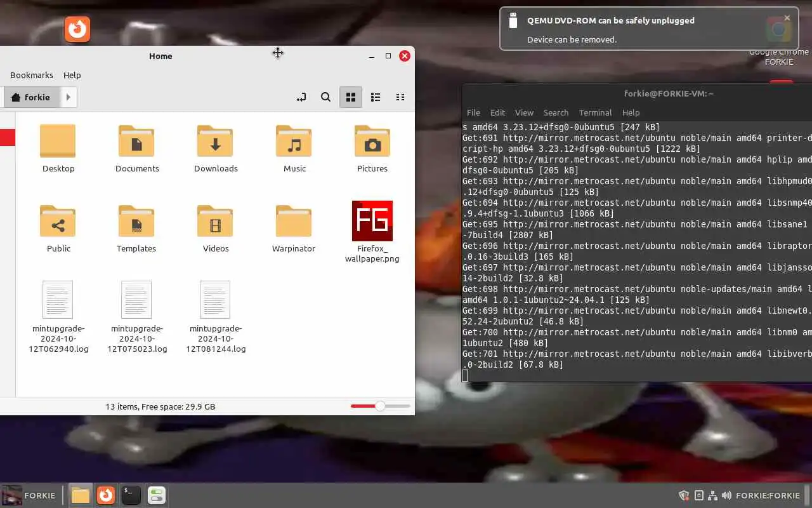Select mintupgrade-2024-10-12T075023.log file
This screenshot has width=812, height=508.
tap(136, 300)
